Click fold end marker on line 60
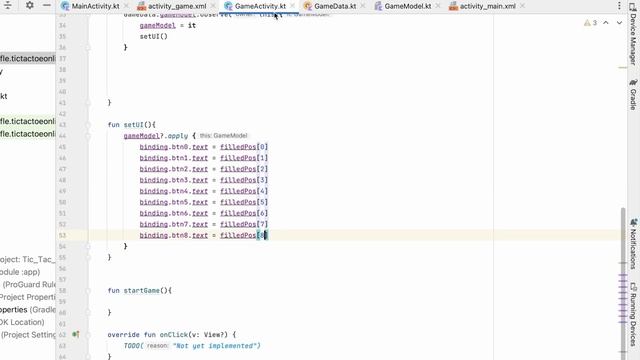The width and height of the screenshot is (640, 360). (88, 313)
